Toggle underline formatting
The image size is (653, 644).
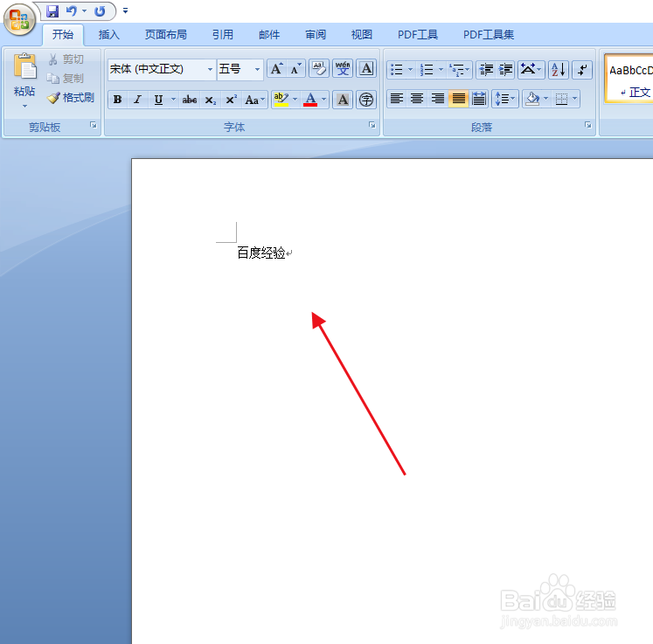159,100
